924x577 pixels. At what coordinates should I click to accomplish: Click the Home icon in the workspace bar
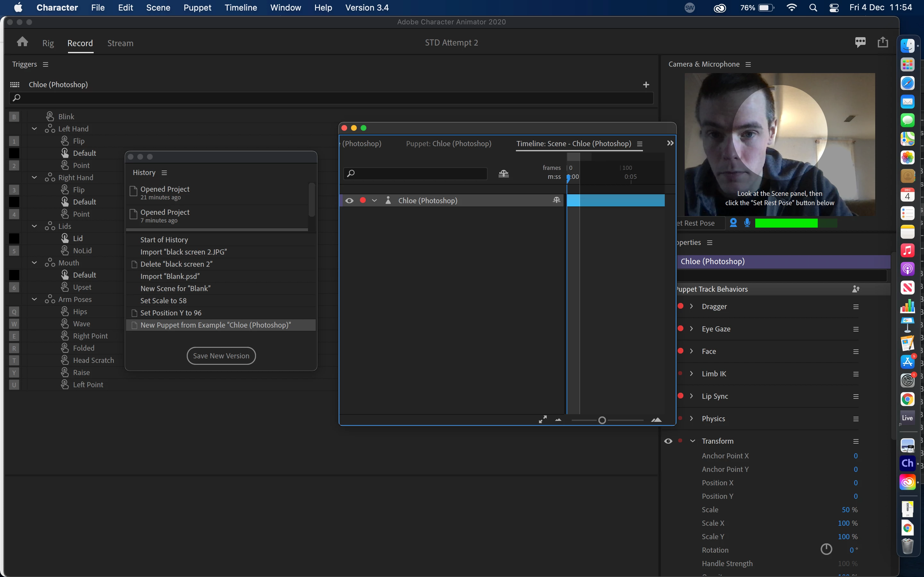[x=22, y=42]
